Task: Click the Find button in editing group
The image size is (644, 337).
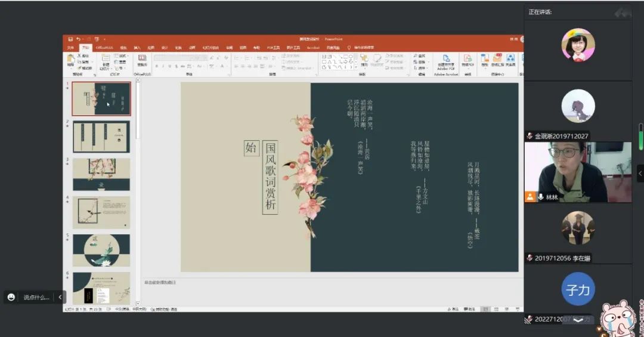Action: coord(421,55)
